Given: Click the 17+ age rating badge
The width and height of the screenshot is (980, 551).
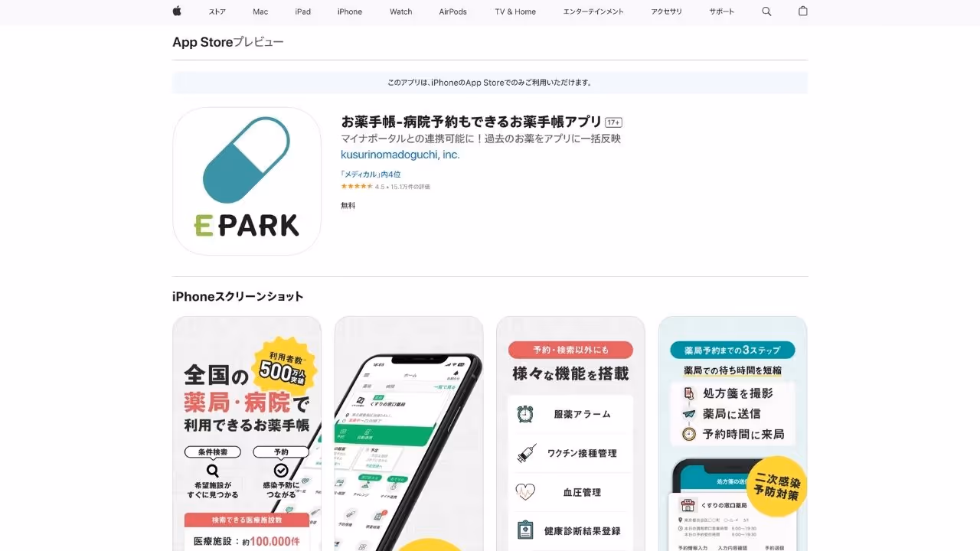Looking at the screenshot, I should coord(613,122).
